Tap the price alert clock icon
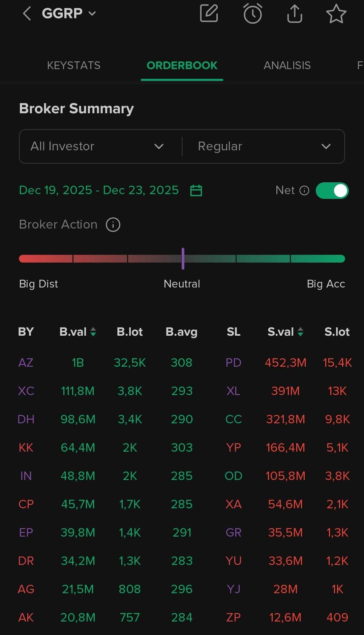 [x=252, y=14]
